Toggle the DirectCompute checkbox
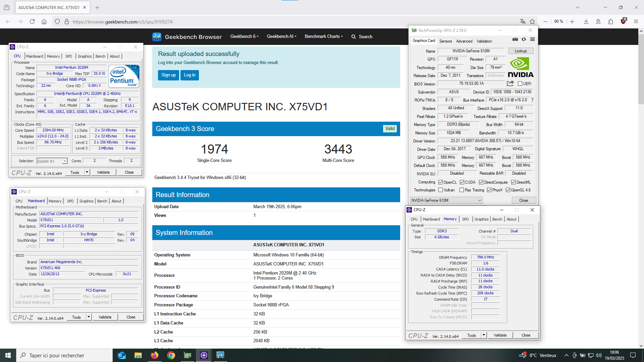Viewport: 644px width, 362px height. click(x=481, y=182)
